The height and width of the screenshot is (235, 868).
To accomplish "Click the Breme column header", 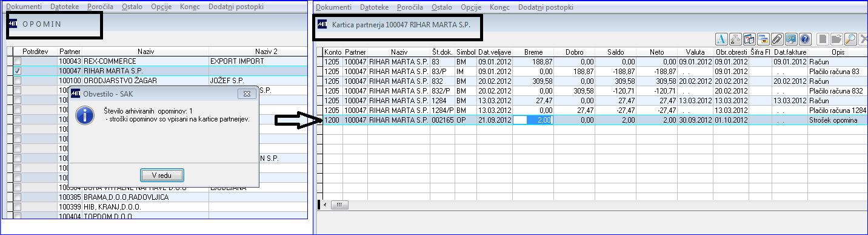I will (x=533, y=52).
